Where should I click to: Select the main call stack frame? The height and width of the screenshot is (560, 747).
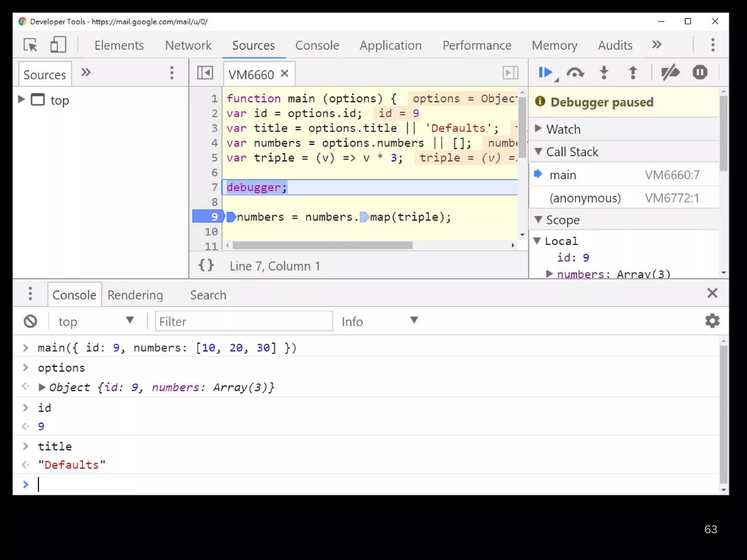pos(624,175)
